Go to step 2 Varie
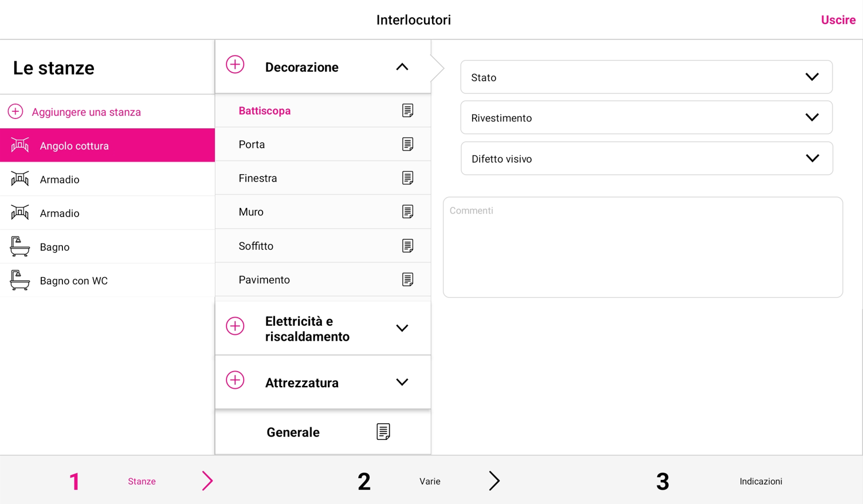 tap(430, 481)
